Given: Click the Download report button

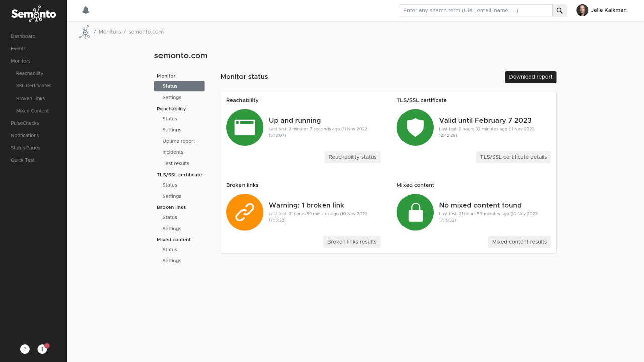Looking at the screenshot, I should (x=530, y=77).
